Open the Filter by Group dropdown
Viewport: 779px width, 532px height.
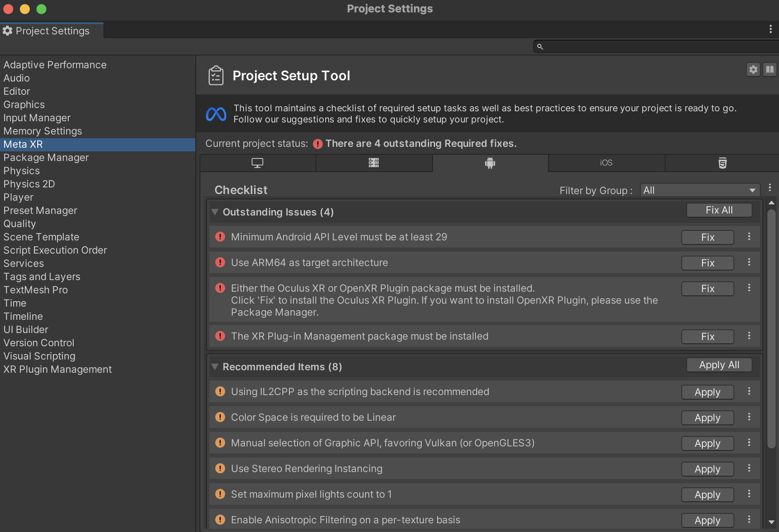point(699,190)
